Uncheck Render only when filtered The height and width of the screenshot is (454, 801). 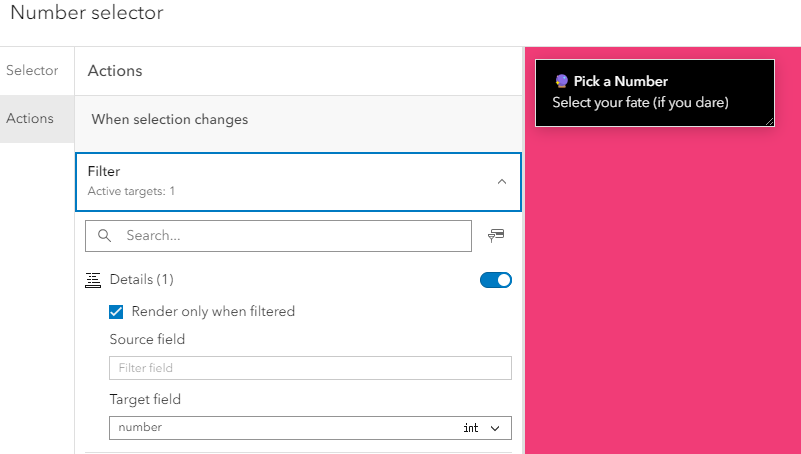click(x=116, y=311)
